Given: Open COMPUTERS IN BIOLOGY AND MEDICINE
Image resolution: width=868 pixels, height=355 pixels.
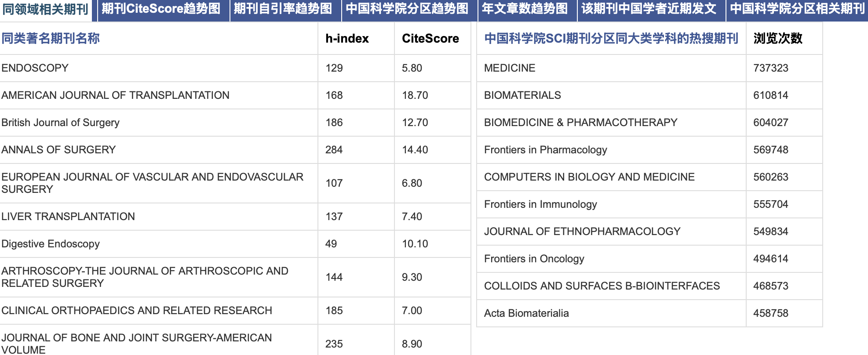Looking at the screenshot, I should 589,177.
